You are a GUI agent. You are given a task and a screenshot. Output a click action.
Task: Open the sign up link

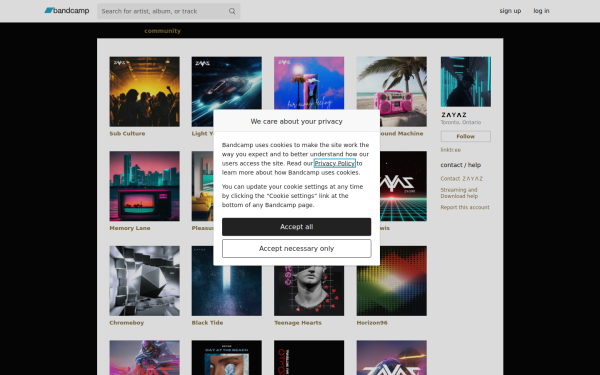(510, 11)
